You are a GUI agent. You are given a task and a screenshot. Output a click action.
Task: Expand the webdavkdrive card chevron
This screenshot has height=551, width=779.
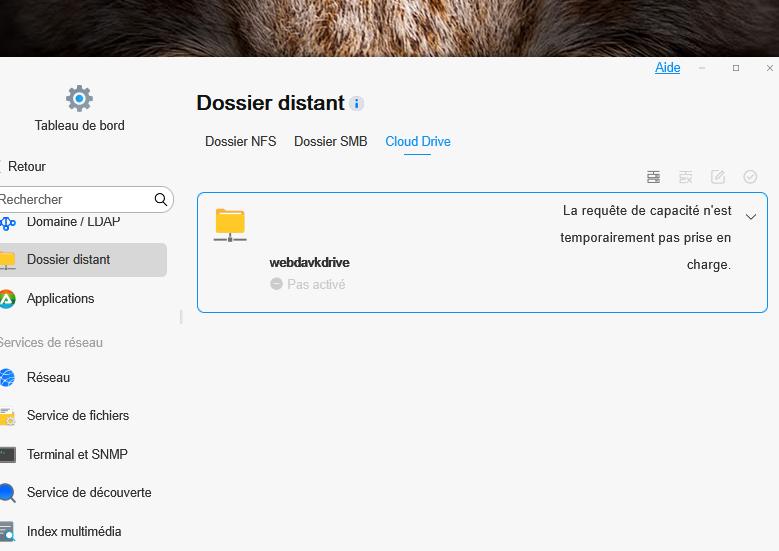[x=751, y=217]
